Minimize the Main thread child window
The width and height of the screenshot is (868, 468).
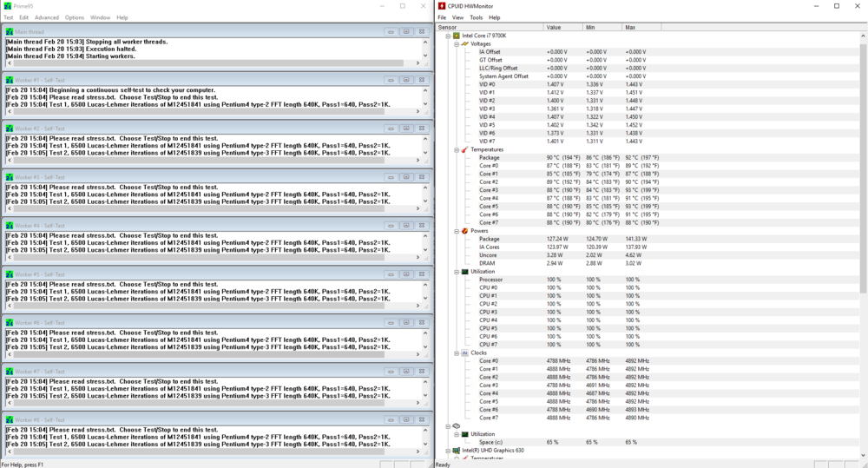click(x=391, y=31)
